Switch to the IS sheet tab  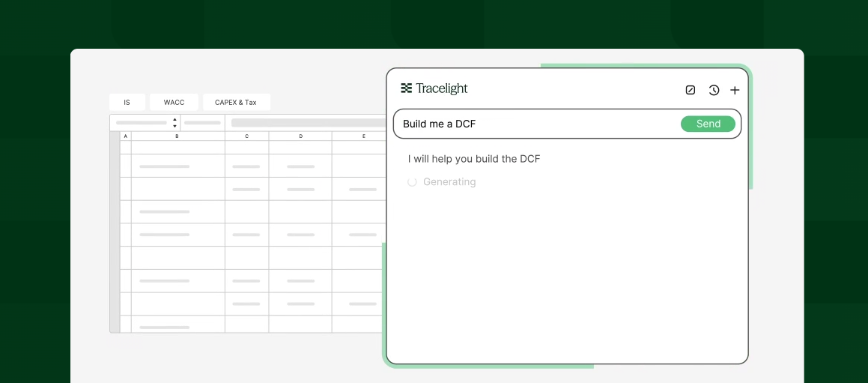[127, 103]
